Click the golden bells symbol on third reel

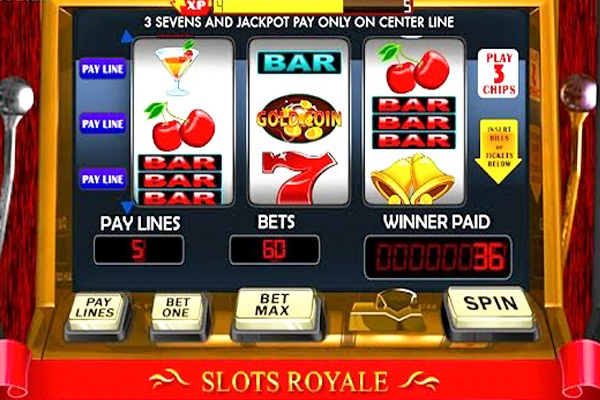pyautogui.click(x=412, y=179)
